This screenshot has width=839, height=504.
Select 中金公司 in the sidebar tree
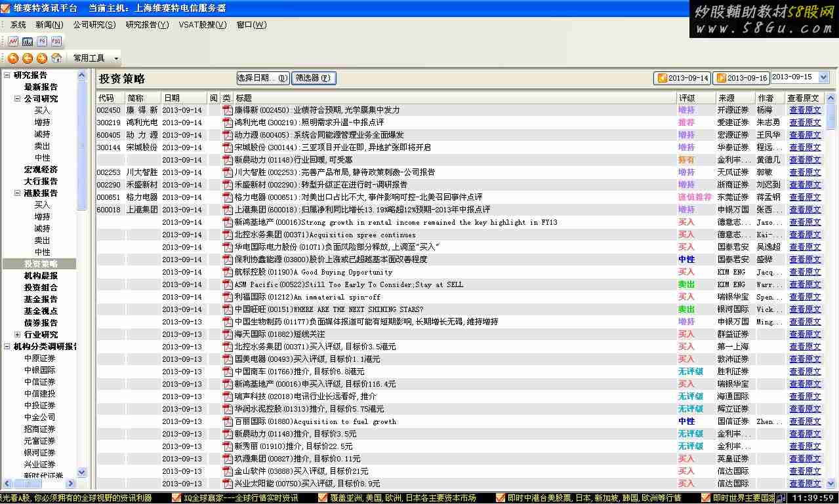click(x=40, y=417)
